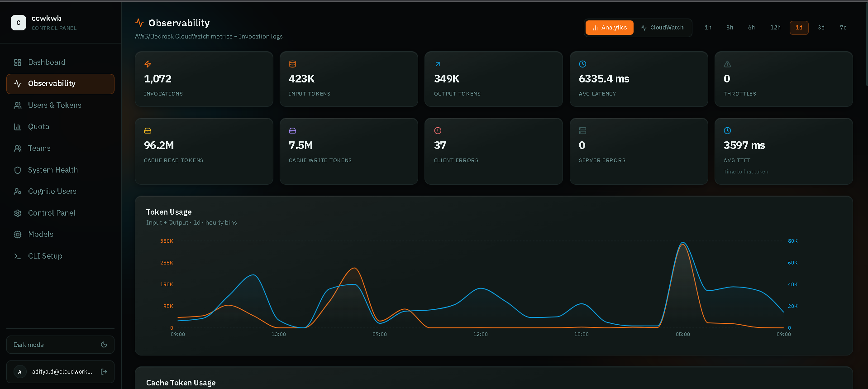The image size is (868, 389).
Task: Click the user avatar with letter A
Action: (x=20, y=372)
